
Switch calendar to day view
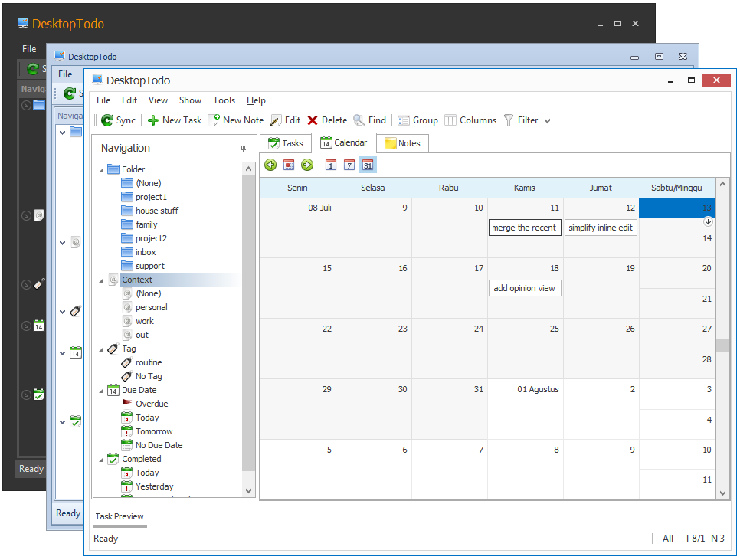(x=331, y=165)
